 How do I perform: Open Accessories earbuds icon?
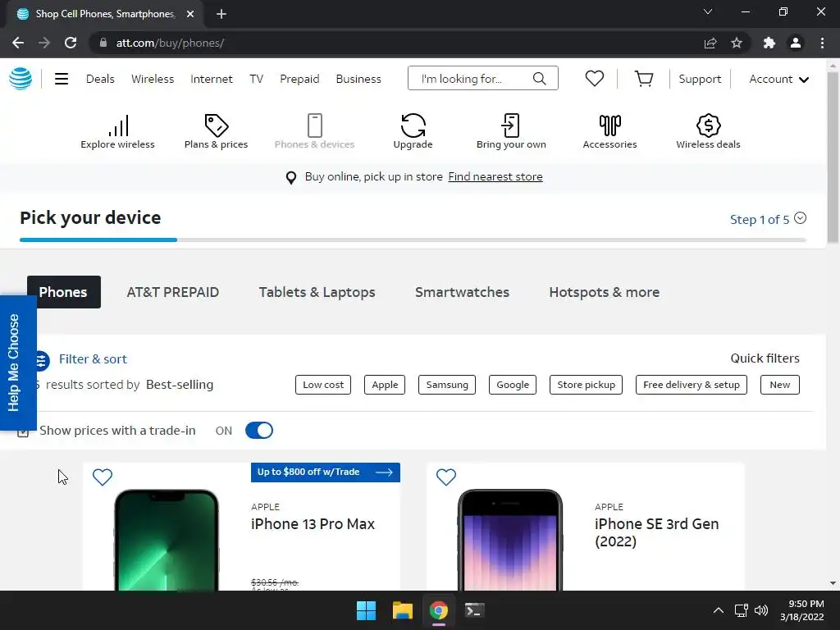click(609, 126)
